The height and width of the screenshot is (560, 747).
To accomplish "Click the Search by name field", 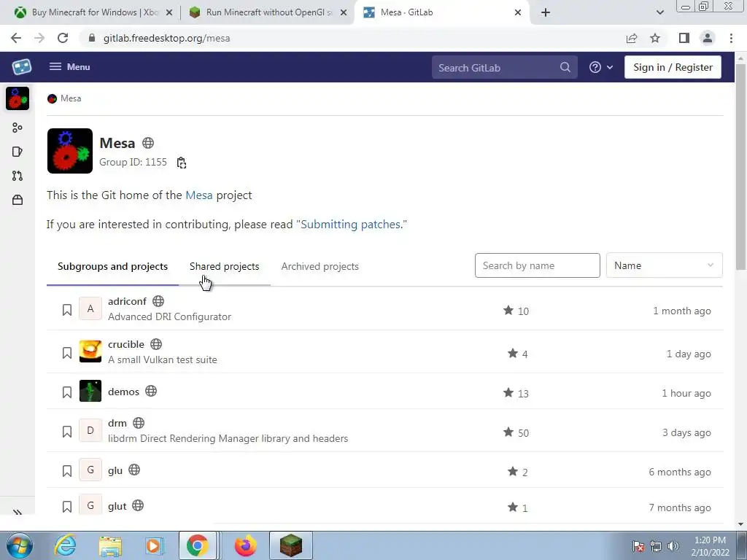I will point(538,265).
